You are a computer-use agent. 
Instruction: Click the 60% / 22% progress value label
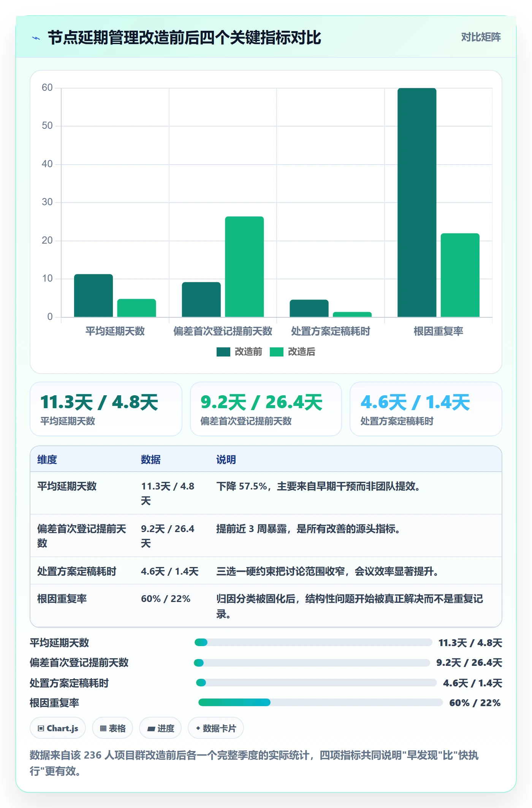(x=475, y=703)
